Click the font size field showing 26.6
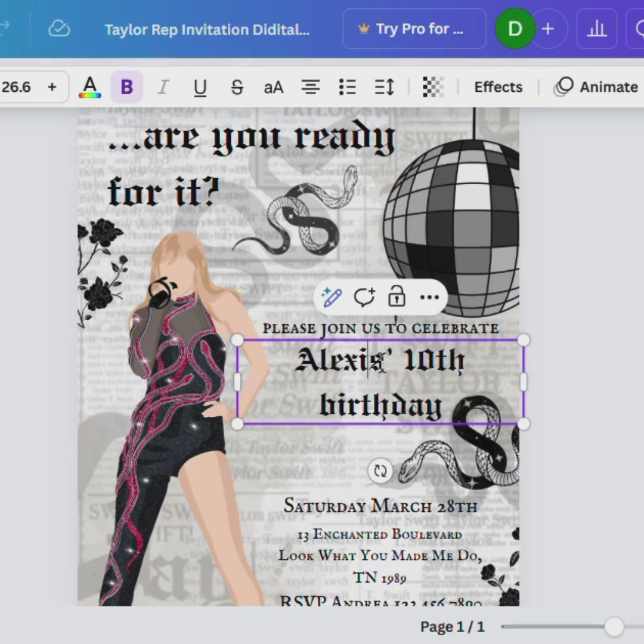The width and height of the screenshot is (644, 644). pyautogui.click(x=17, y=87)
